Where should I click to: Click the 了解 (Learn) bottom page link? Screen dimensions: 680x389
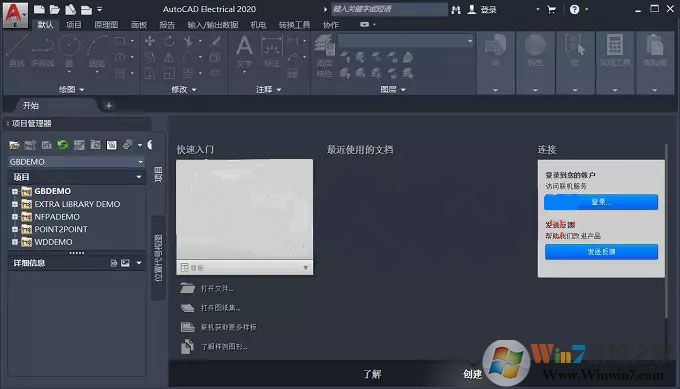372,374
